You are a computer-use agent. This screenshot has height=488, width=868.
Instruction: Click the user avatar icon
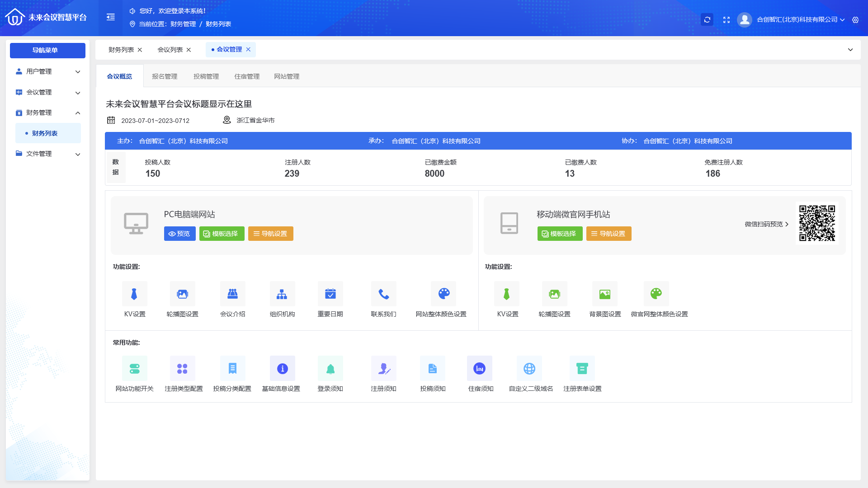[x=744, y=19]
